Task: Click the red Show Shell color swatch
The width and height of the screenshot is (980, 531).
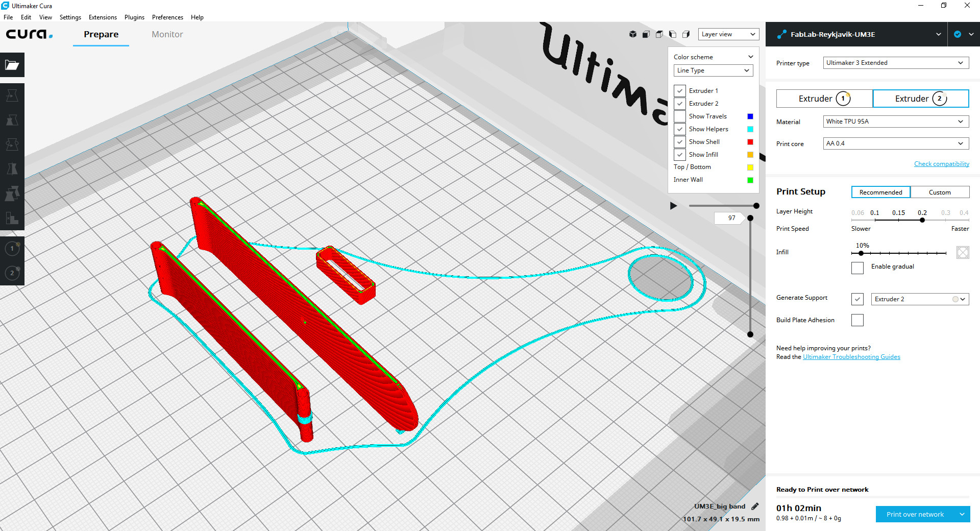Action: click(750, 142)
